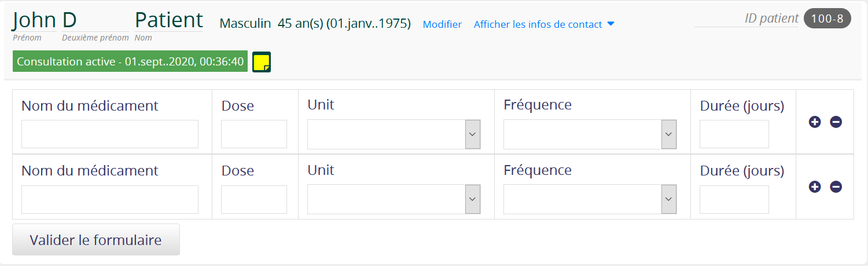Focus the first row Dose field

point(254,134)
